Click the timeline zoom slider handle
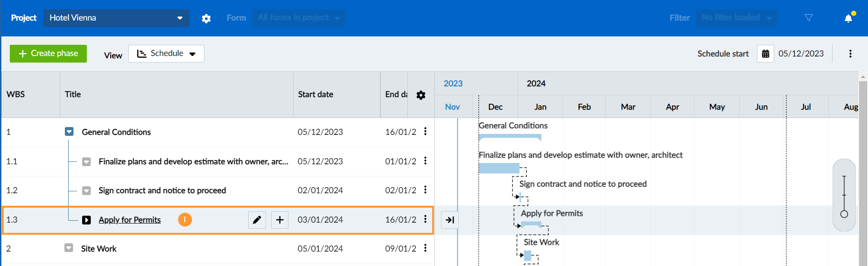This screenshot has height=266, width=868. 844,214
